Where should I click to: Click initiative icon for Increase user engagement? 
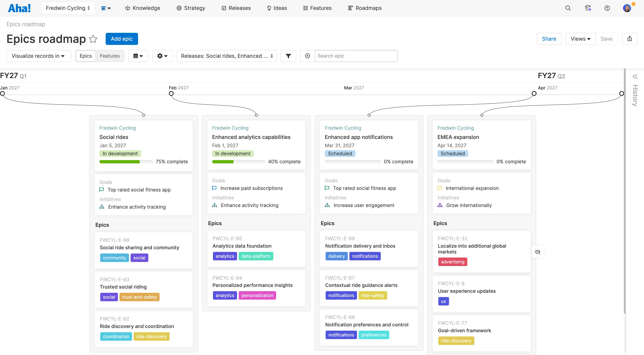(x=327, y=205)
